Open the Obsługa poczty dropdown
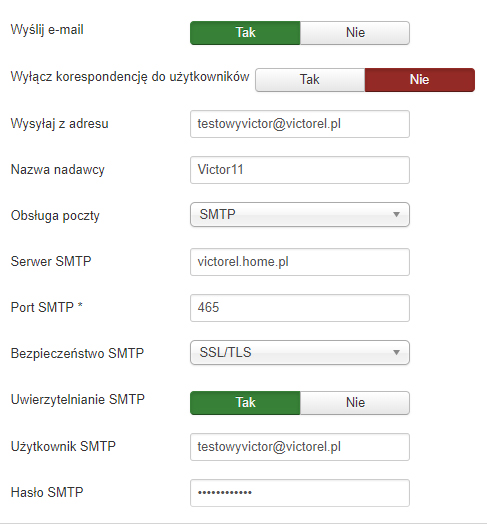 pyautogui.click(x=300, y=214)
